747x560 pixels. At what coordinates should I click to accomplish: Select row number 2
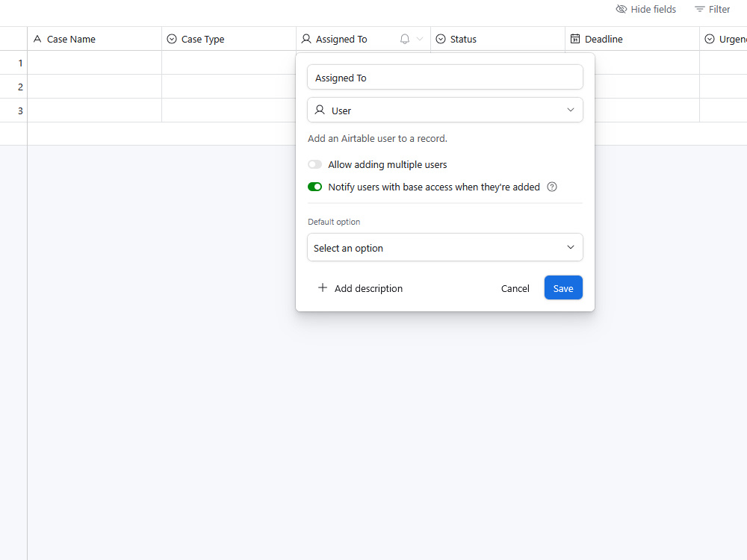(20, 87)
